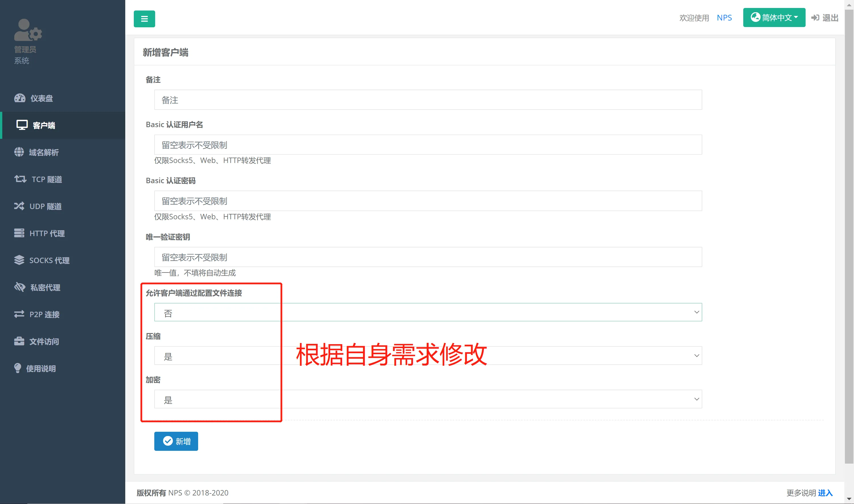Open 文件访问 in sidebar
The height and width of the screenshot is (504, 854).
[63, 341]
